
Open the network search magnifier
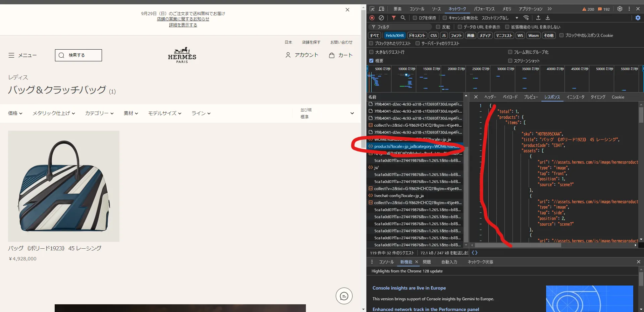pos(403,18)
